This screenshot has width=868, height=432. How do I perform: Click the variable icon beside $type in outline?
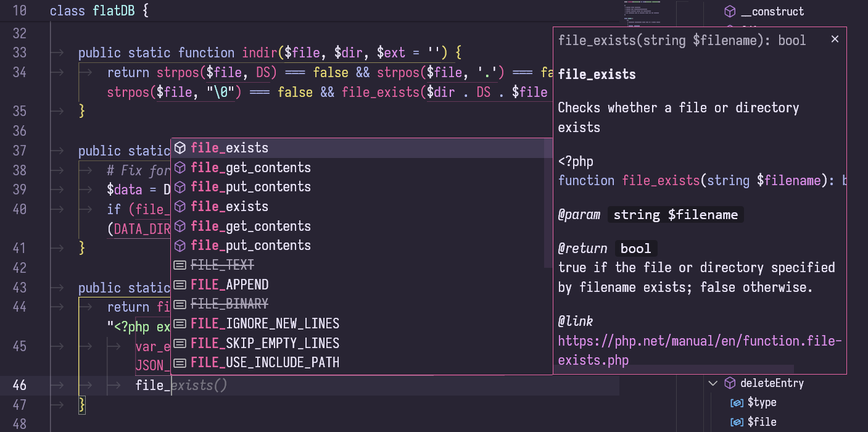(737, 402)
